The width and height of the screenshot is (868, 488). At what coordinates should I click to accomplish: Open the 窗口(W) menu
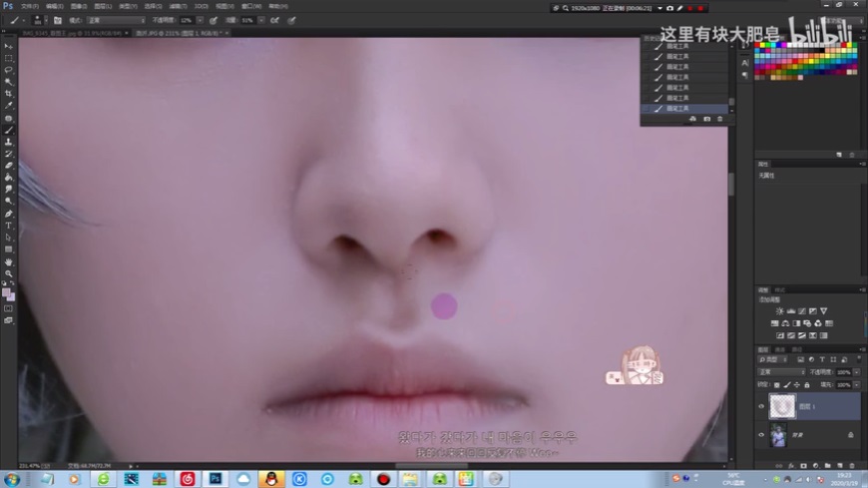point(251,6)
